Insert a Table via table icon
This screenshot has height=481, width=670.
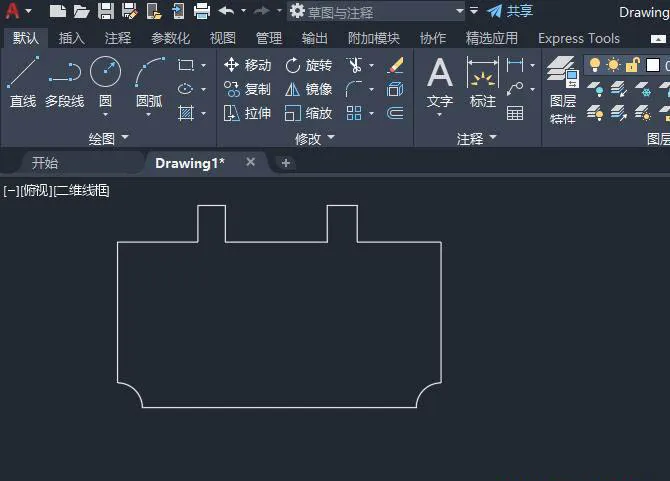pyautogui.click(x=515, y=113)
